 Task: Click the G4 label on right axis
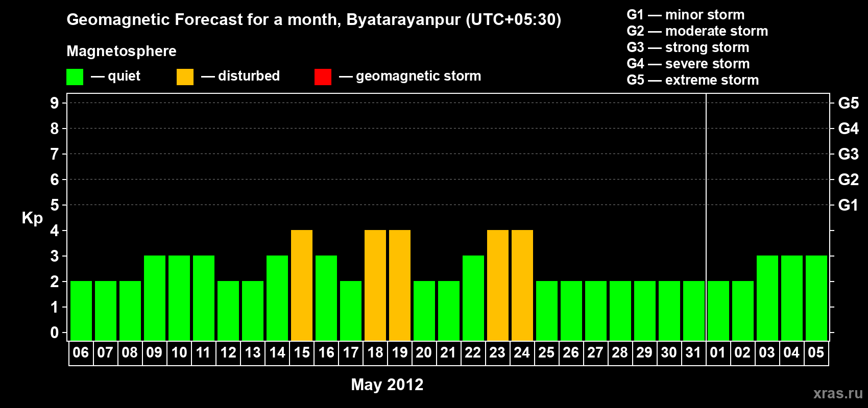[x=849, y=129]
